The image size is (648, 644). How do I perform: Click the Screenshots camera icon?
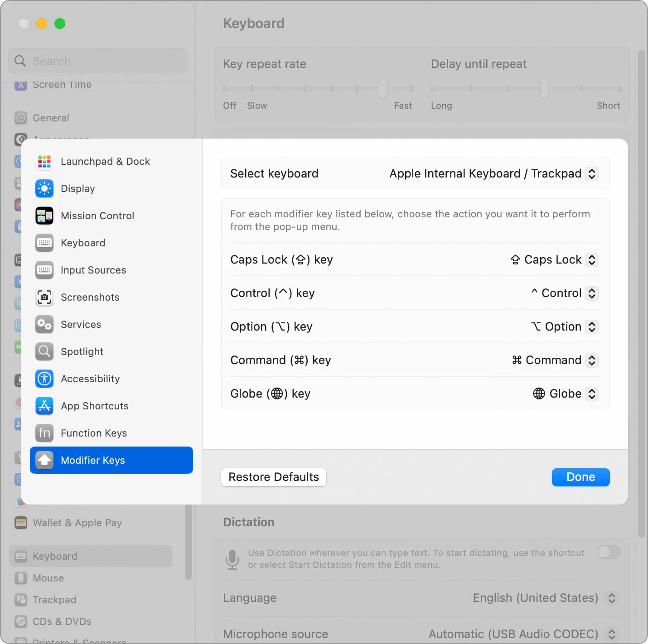tap(44, 297)
